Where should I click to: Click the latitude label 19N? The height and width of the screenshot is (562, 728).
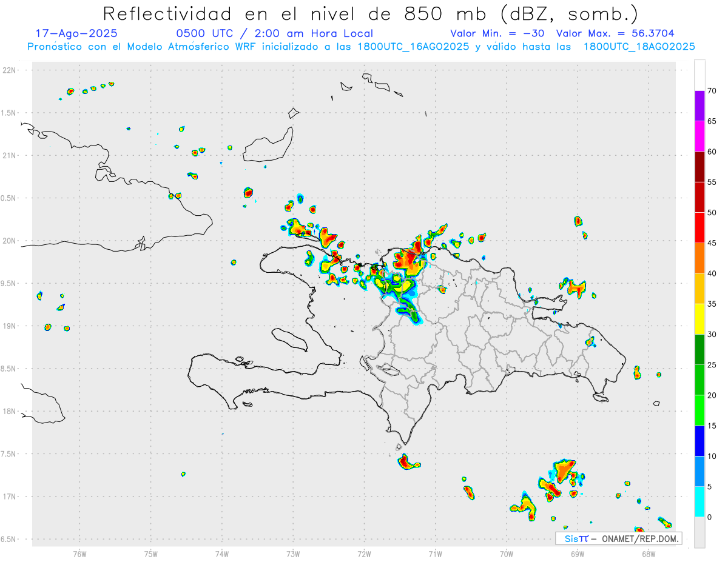(9, 326)
